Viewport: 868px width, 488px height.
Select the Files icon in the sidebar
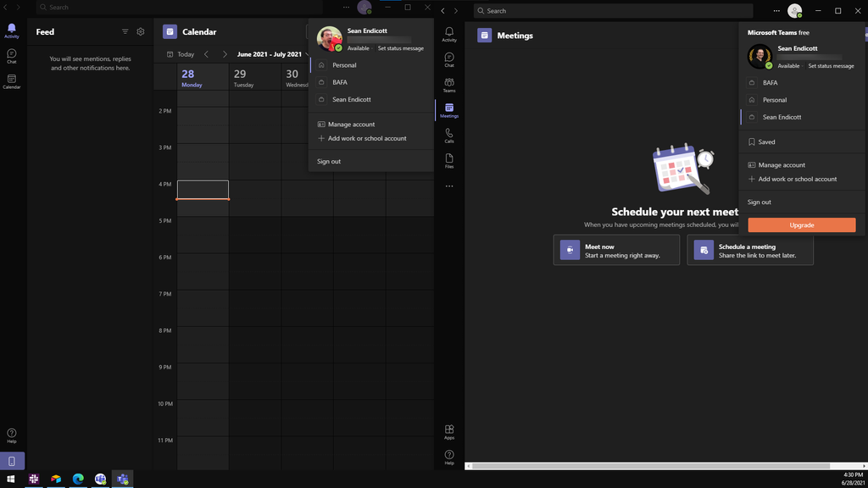coord(449,159)
